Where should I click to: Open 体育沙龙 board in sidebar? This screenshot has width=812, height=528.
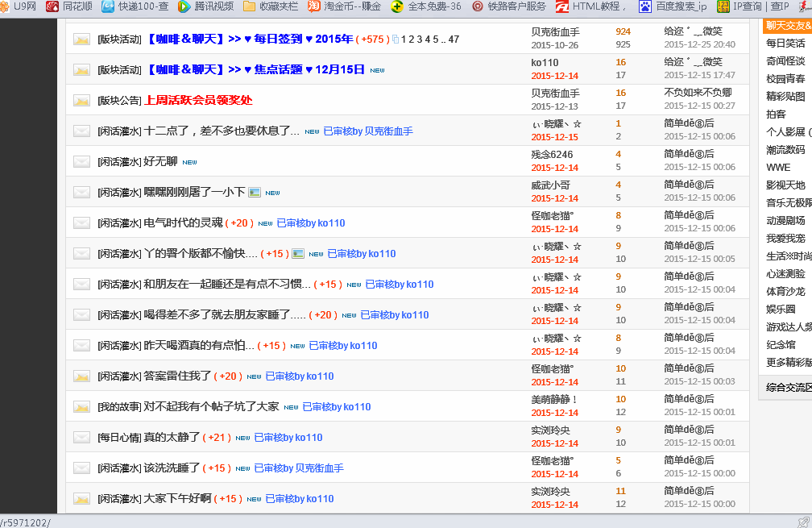tap(785, 292)
